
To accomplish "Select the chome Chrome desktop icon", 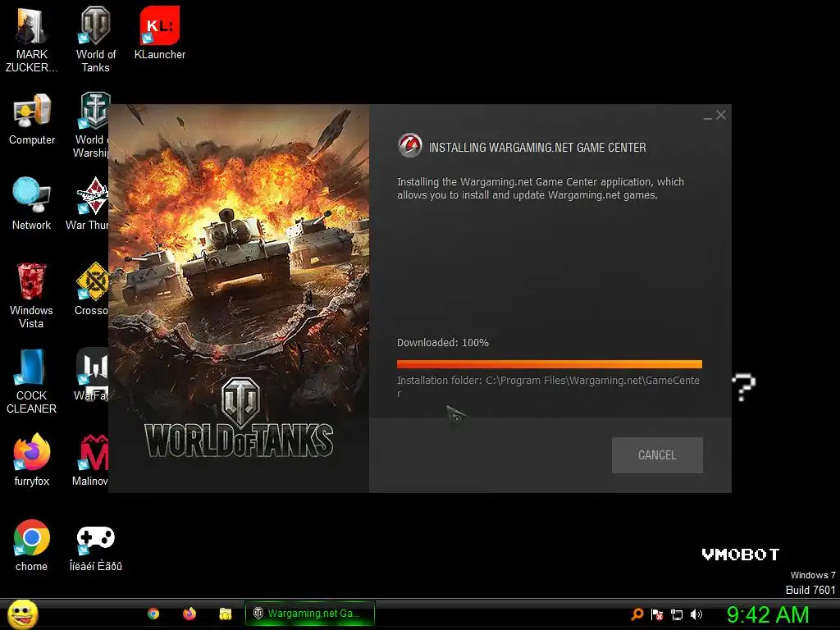I will click(x=31, y=546).
